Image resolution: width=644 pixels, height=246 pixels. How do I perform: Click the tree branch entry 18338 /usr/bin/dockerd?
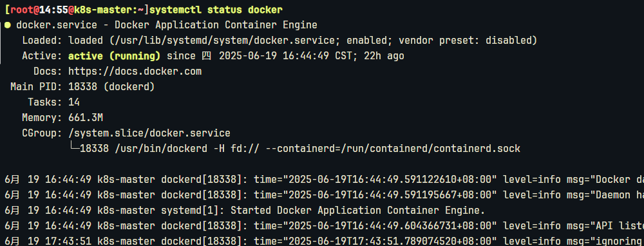[x=144, y=149]
